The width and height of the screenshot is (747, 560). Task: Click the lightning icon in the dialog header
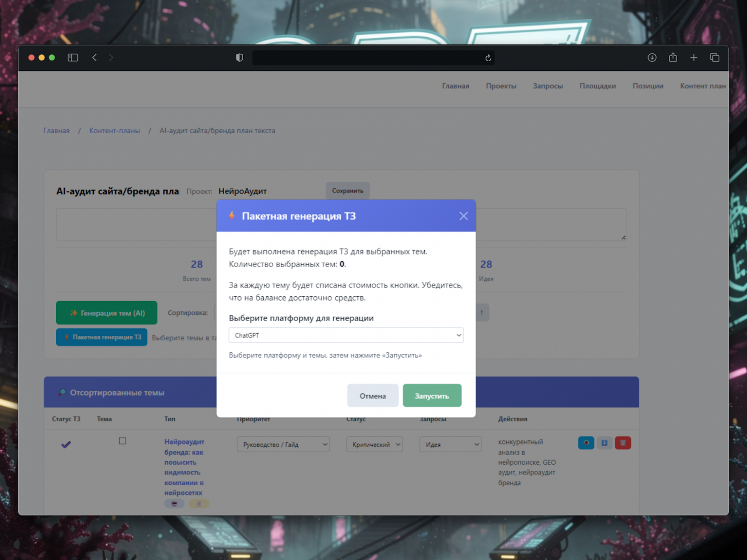(232, 216)
